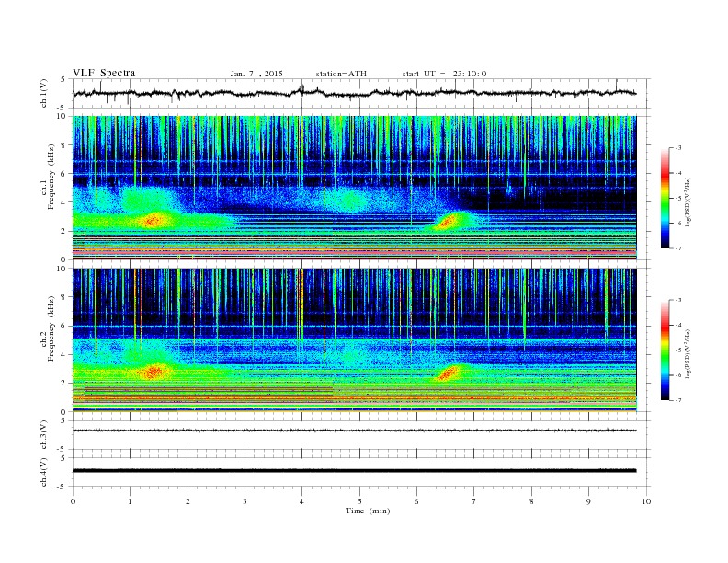The width and height of the screenshot is (728, 563).
Task: Click the red burst near 1.4 min in ch.1 spectrogram
Action: (154, 220)
